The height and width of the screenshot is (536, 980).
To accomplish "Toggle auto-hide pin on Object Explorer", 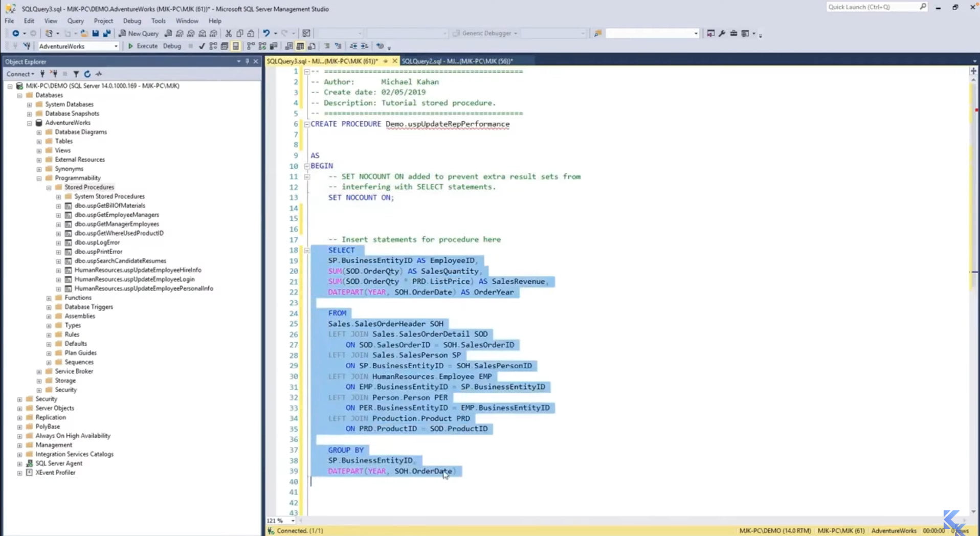I will [x=248, y=61].
